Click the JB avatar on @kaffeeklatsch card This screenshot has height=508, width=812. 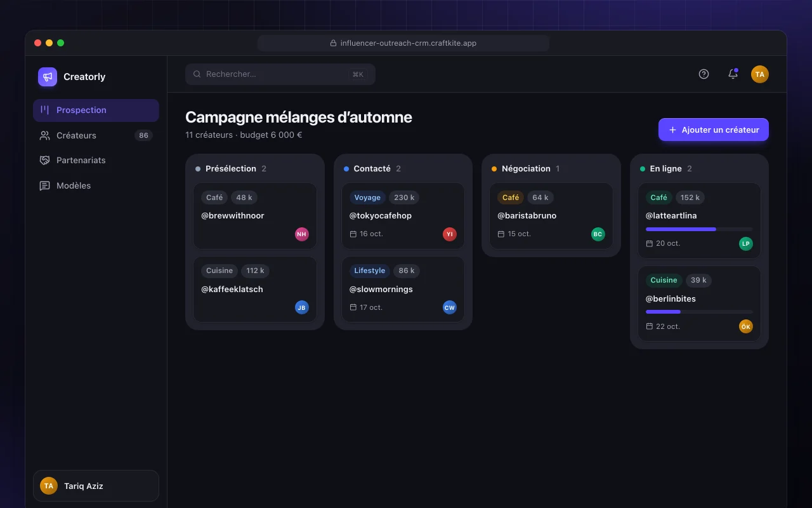tap(302, 307)
